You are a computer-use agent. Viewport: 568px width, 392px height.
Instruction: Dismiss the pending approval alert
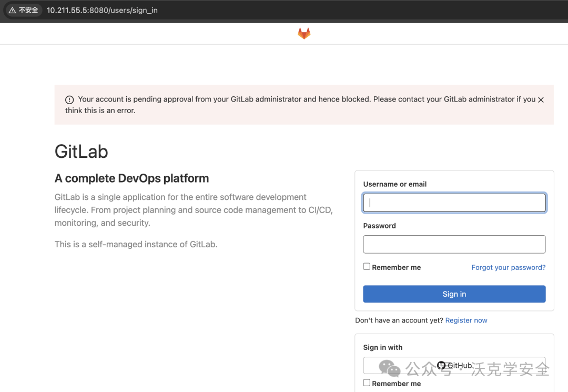(541, 99)
